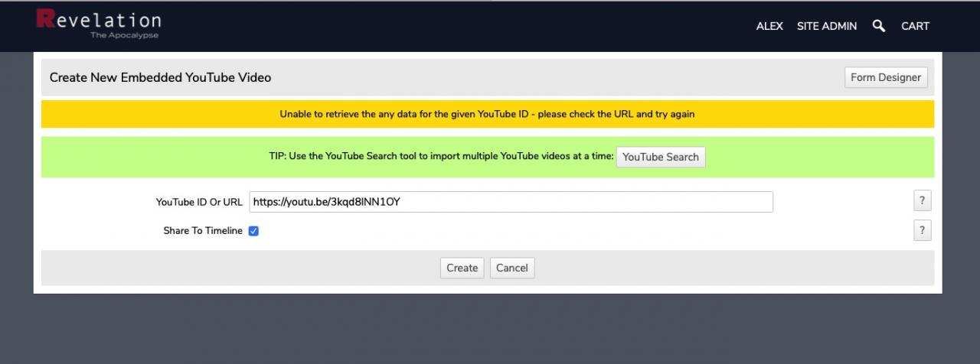980x364 pixels.
Task: Click the 'TIP: Use the YouTube Search tool' text
Action: click(x=441, y=157)
